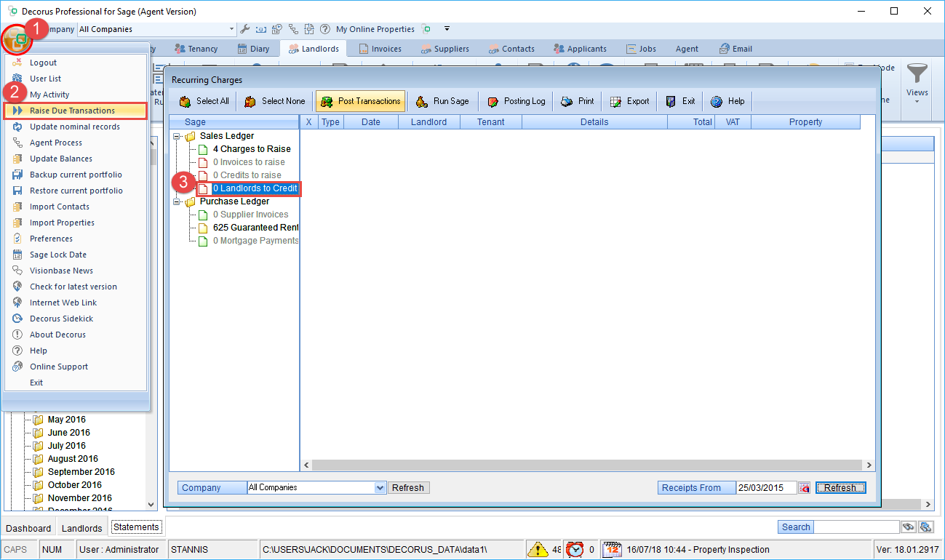Image resolution: width=945 pixels, height=560 pixels.
Task: Click Refresh next to Receipts From date
Action: tap(841, 488)
